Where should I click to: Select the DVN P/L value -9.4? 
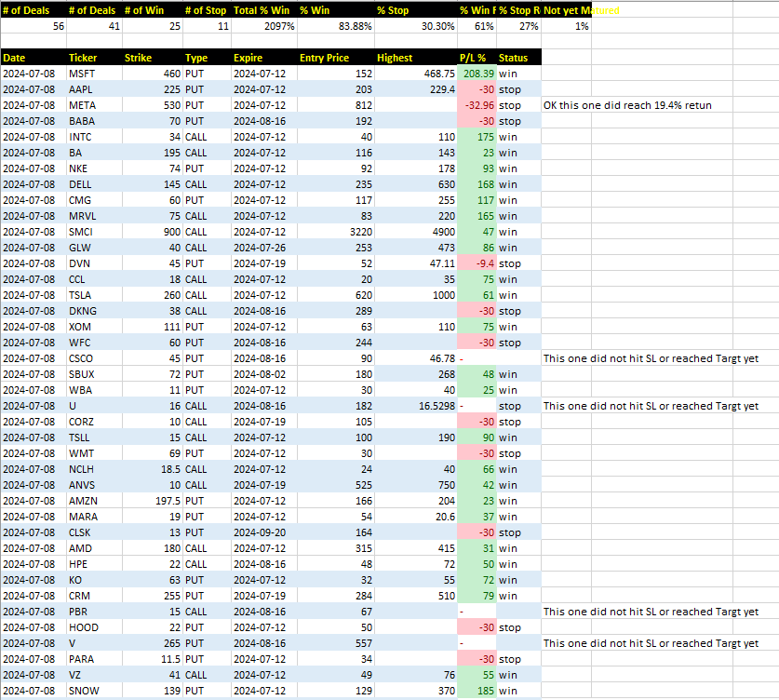coord(477,263)
